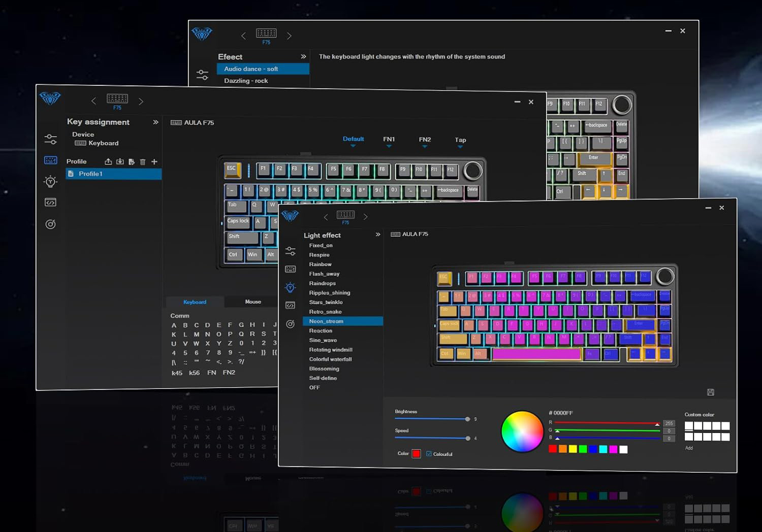
Task: Select the Rainbow light effect
Action: pos(320,264)
